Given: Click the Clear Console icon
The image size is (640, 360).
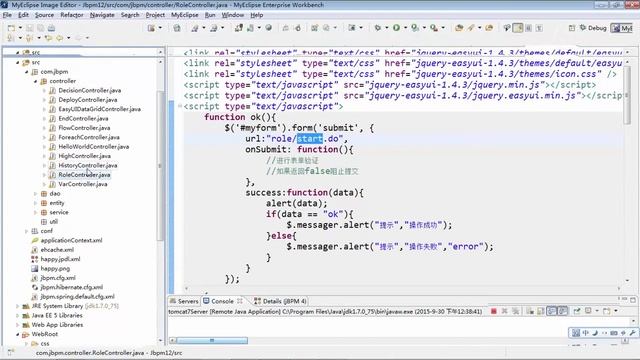Looking at the screenshot, I should pyautogui.click(x=530, y=311).
